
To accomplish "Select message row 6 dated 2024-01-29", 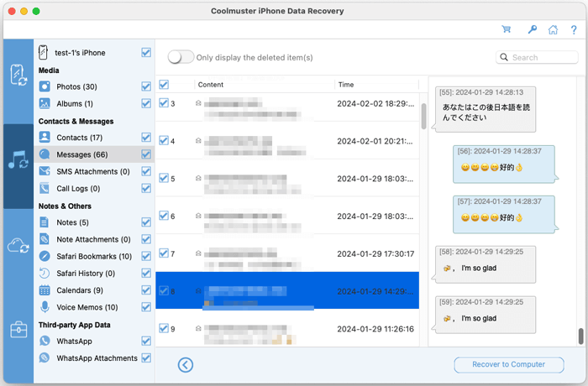I will 287,216.
